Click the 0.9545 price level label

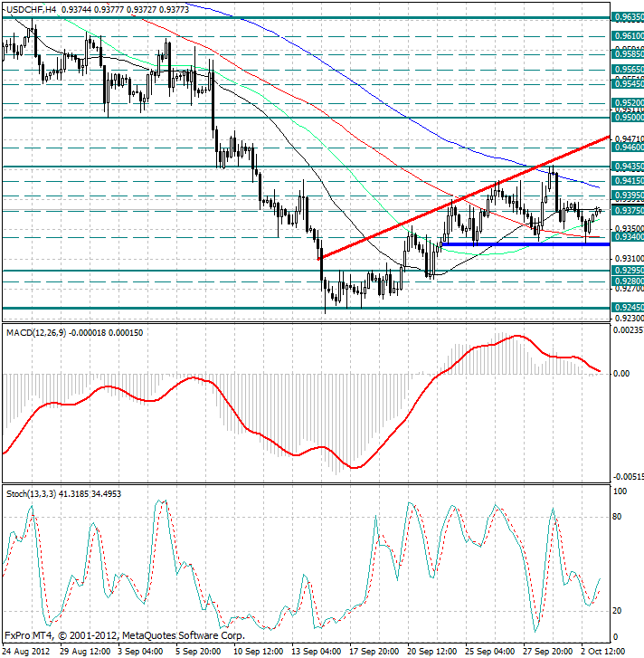click(628, 84)
